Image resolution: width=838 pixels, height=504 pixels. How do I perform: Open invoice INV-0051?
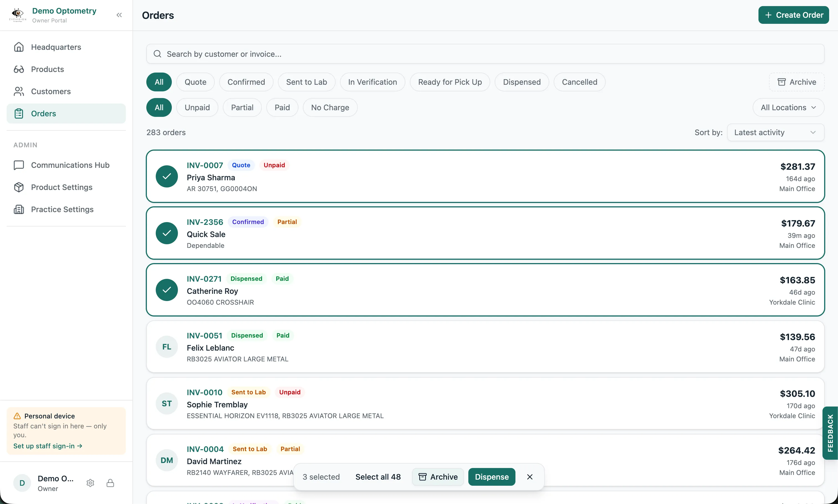[205, 336]
